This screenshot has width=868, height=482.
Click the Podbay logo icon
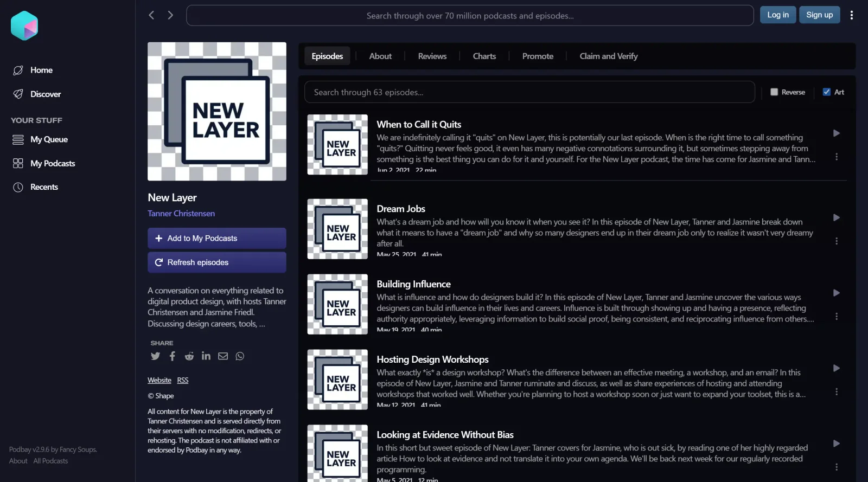[24, 25]
